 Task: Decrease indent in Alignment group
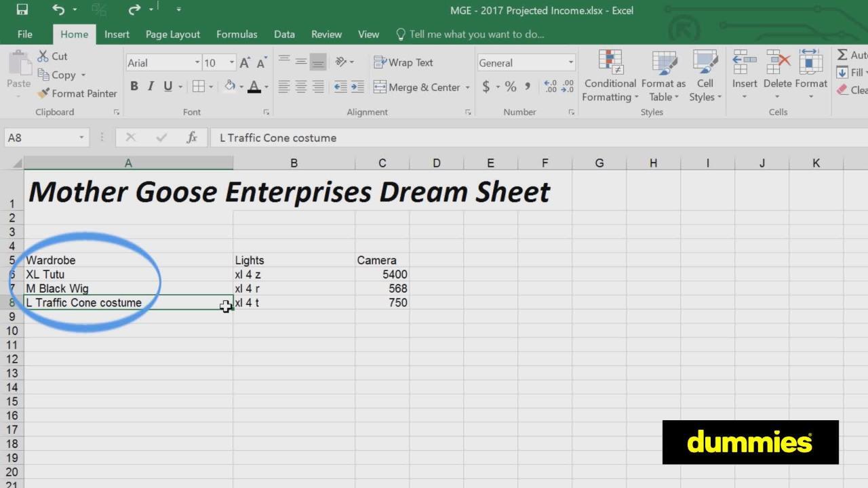click(x=340, y=87)
